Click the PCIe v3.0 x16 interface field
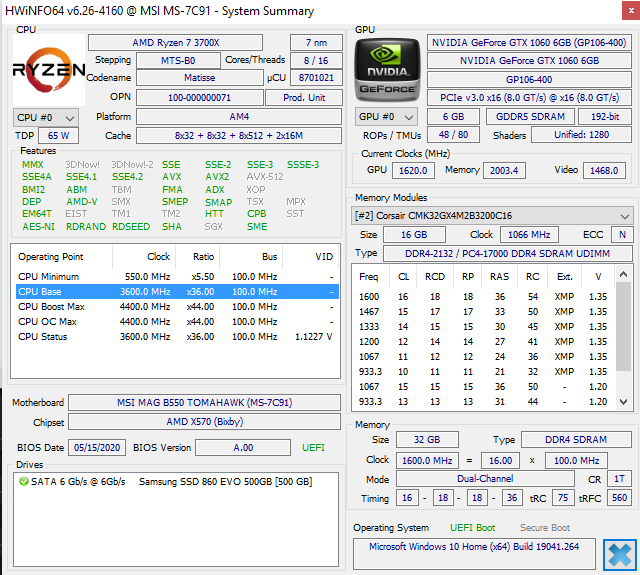 [529, 98]
